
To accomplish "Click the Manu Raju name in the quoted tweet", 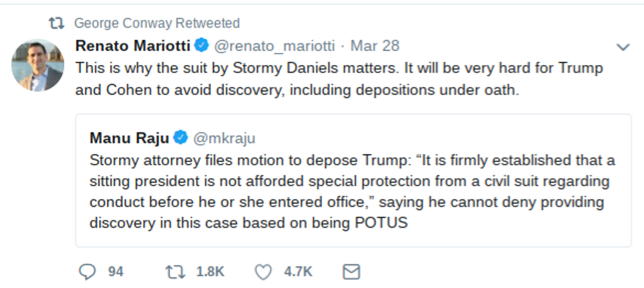I will coord(128,138).
